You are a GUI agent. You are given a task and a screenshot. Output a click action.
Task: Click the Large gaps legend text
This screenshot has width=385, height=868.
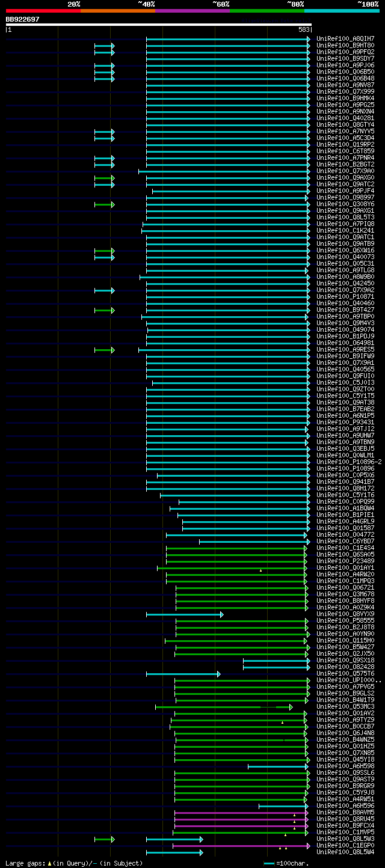click(74, 863)
